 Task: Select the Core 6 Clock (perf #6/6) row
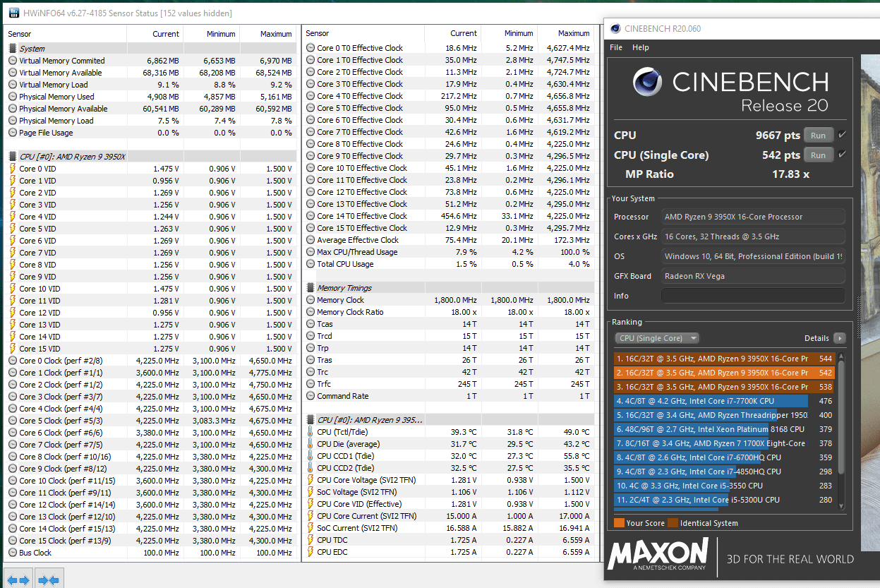click(x=150, y=433)
